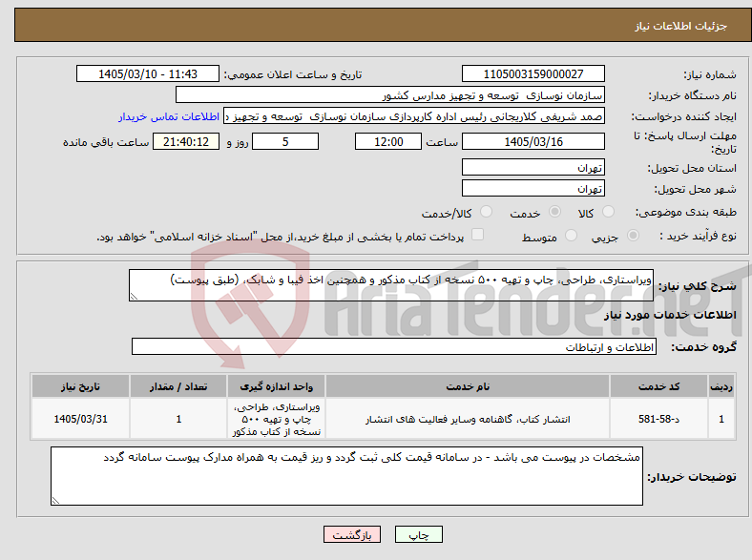This screenshot has width=752, height=560.
Task: Click the ردیف column header
Action: tap(721, 386)
